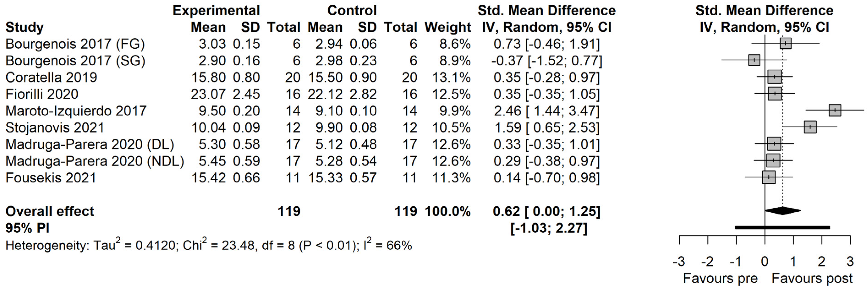Click the grey square marker for Bourgenois 2017 (SG)
Screen dimensions: 868x291
754,60
